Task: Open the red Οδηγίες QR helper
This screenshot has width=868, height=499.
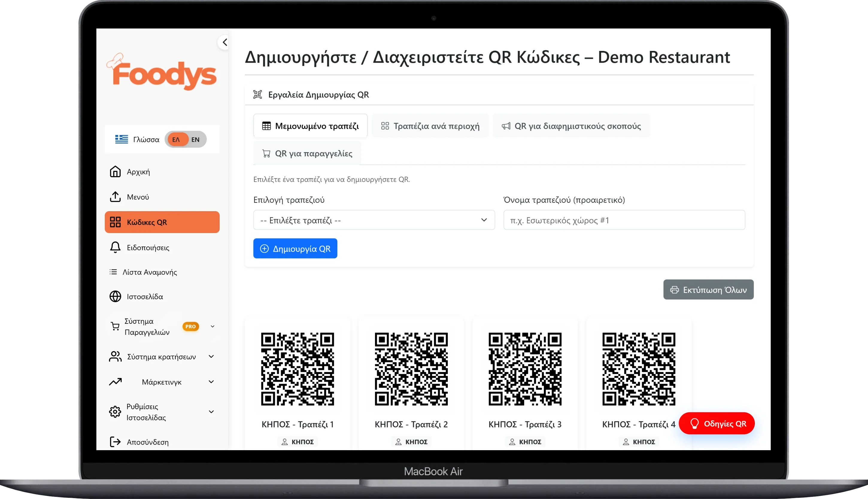Action: coord(716,423)
